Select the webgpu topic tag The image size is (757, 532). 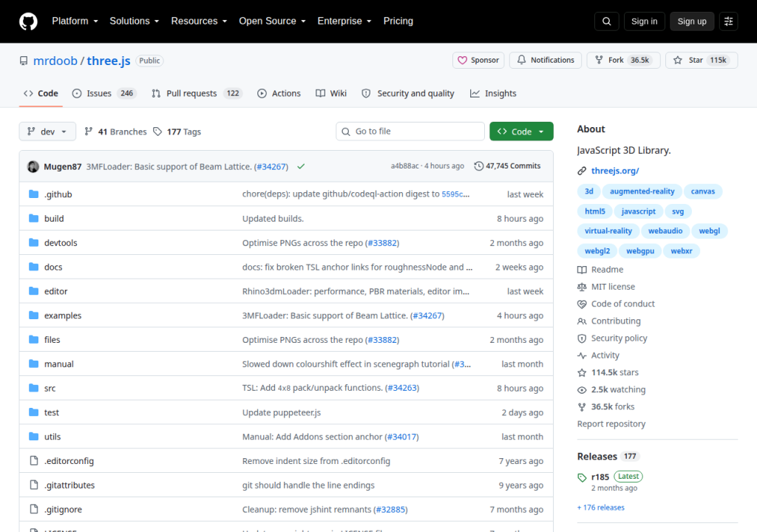click(640, 251)
